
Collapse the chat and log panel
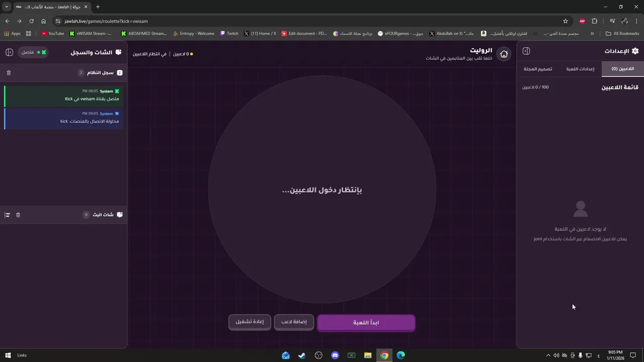coord(9,52)
